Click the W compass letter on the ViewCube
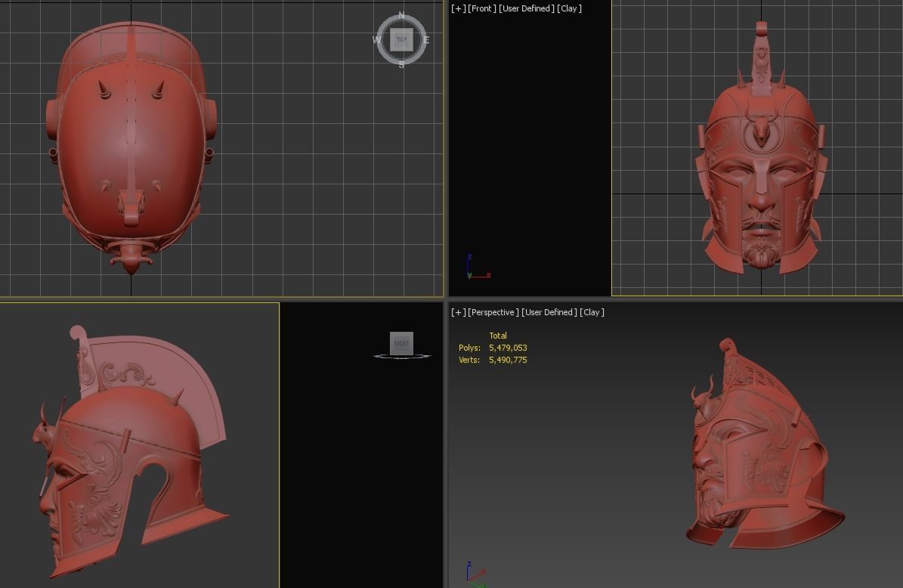This screenshot has width=903, height=588. tap(376, 40)
